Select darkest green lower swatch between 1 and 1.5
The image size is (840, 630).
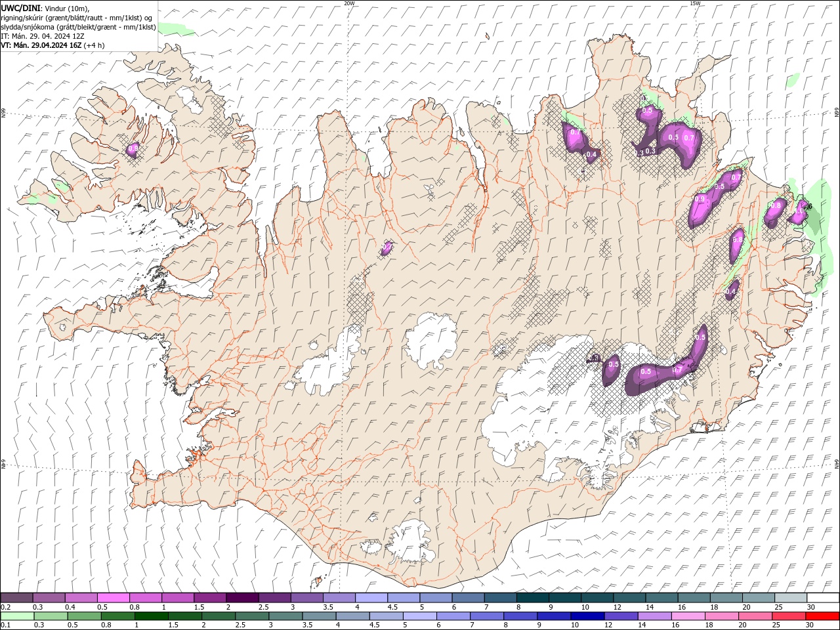coord(151,616)
